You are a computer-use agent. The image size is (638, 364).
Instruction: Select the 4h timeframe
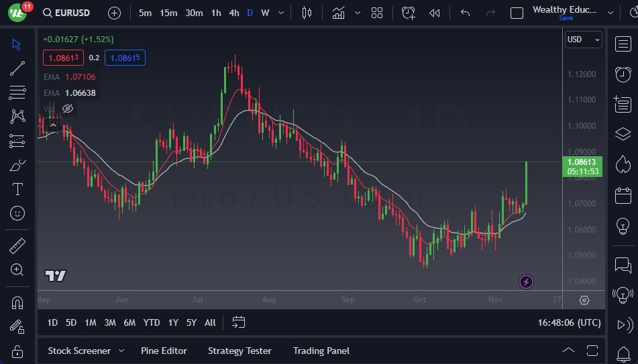point(233,13)
